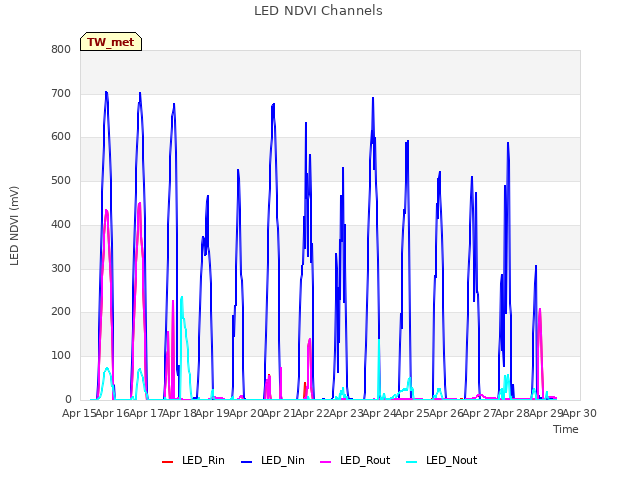This screenshot has width=640, height=480.
Task: Click the magenta LED_Rout legend swatch
Action: pos(326,462)
